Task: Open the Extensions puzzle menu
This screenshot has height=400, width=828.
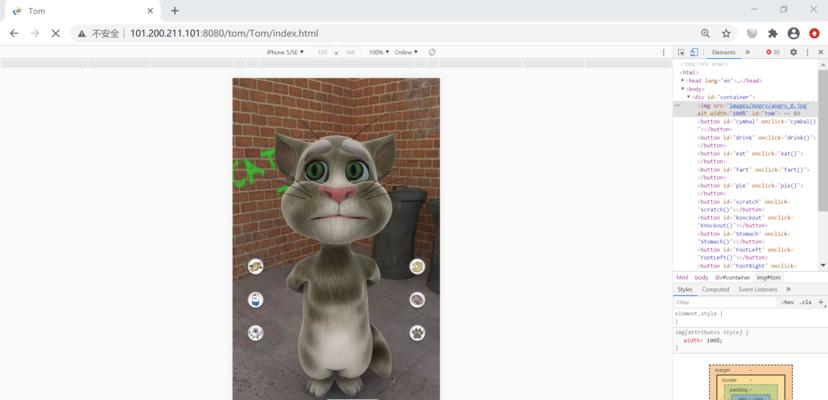Action: [x=773, y=33]
